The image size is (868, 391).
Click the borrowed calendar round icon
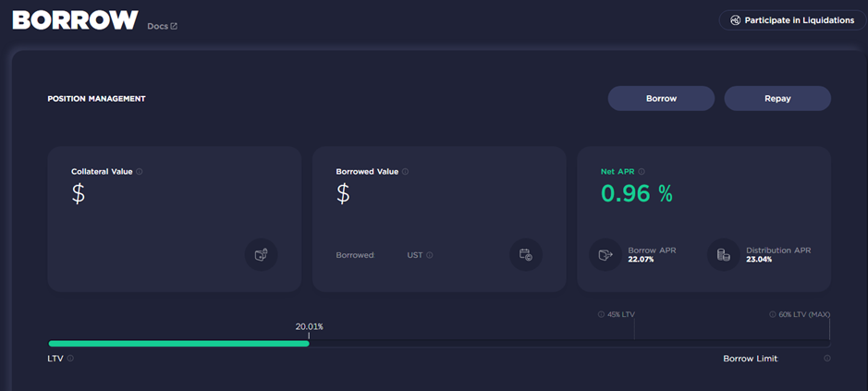[x=526, y=255]
